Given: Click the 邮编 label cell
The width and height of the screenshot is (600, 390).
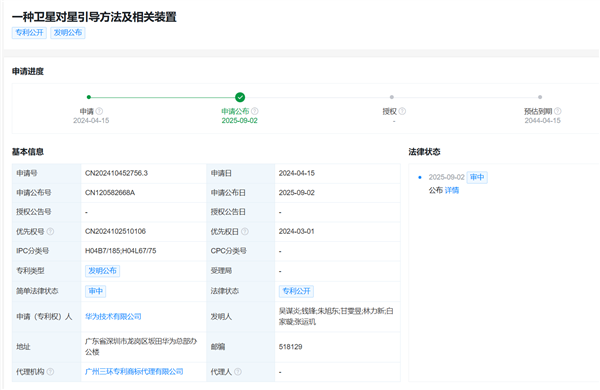Looking at the screenshot, I should tap(241, 347).
